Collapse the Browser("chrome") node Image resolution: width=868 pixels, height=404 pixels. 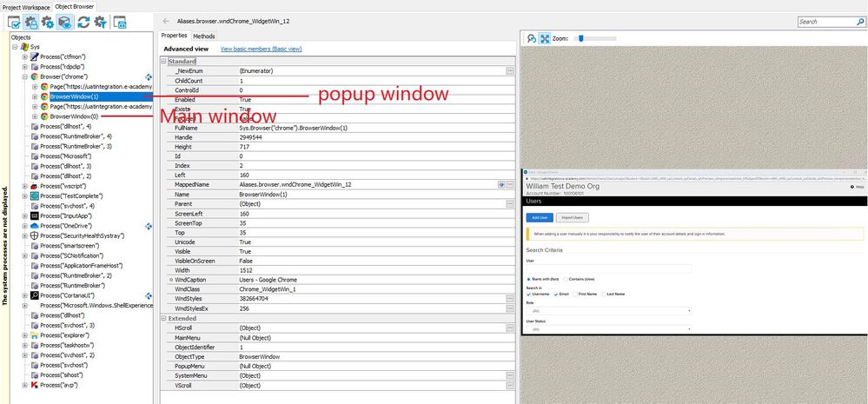(25, 77)
